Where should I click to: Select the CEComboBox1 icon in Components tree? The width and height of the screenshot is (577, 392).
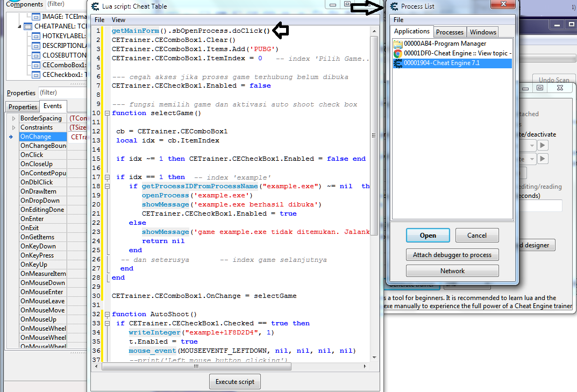tap(36, 65)
